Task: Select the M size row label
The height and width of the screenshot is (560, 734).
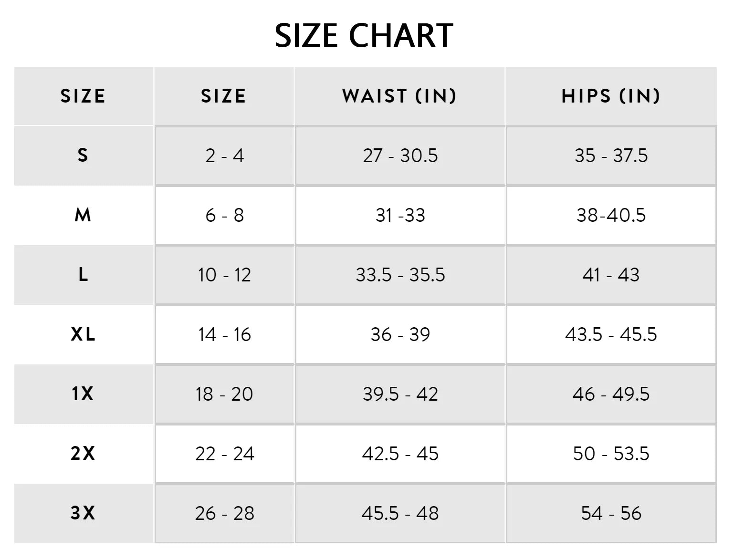Action: coord(83,215)
